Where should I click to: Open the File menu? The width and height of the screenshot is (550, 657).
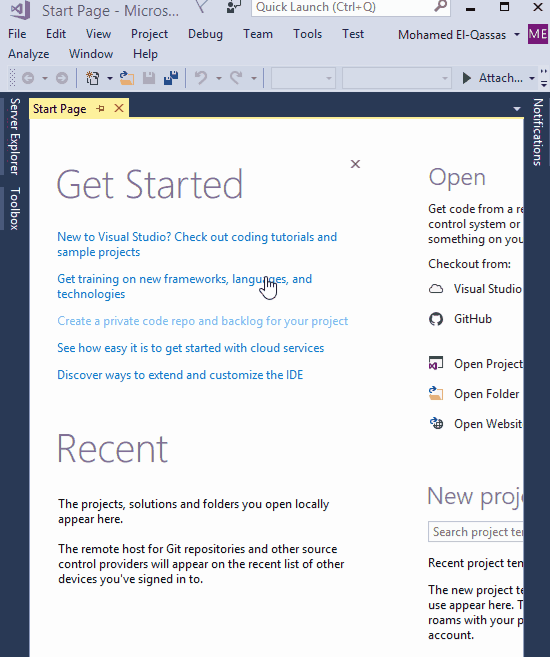pyautogui.click(x=17, y=34)
